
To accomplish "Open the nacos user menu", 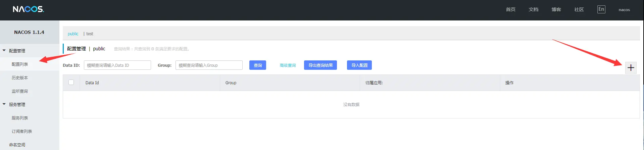I will click(624, 10).
